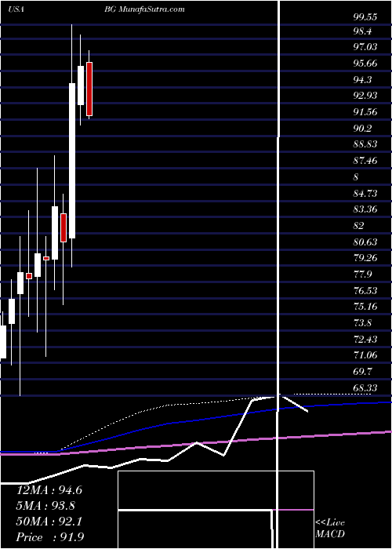
Task: Select the 90.2 price level label
Action: [x=362, y=129]
